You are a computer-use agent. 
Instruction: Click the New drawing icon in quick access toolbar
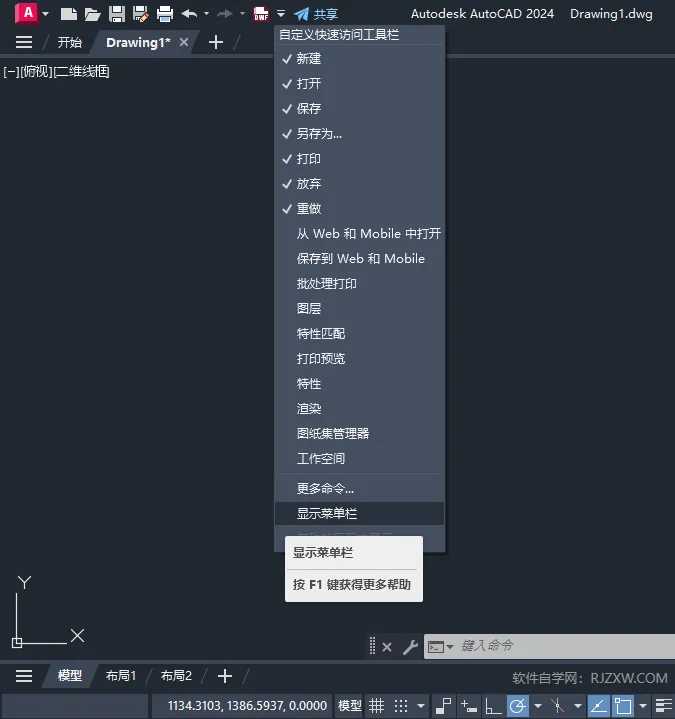(69, 14)
